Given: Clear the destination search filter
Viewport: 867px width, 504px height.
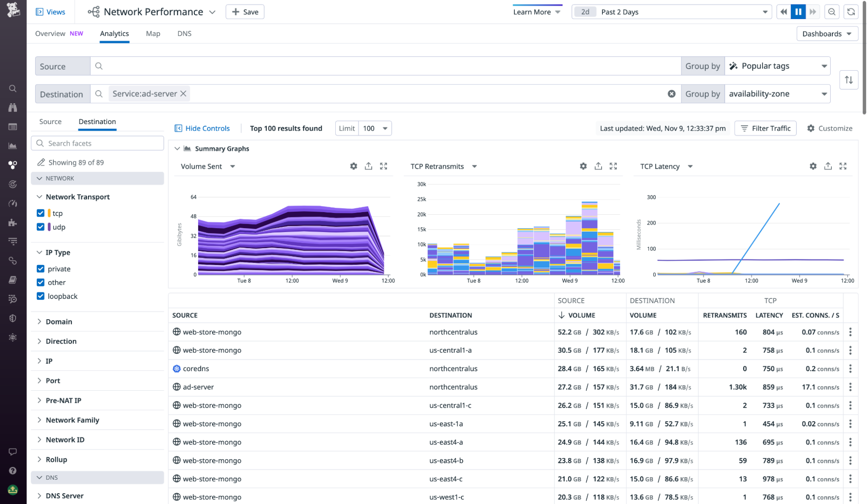Looking at the screenshot, I should [671, 94].
